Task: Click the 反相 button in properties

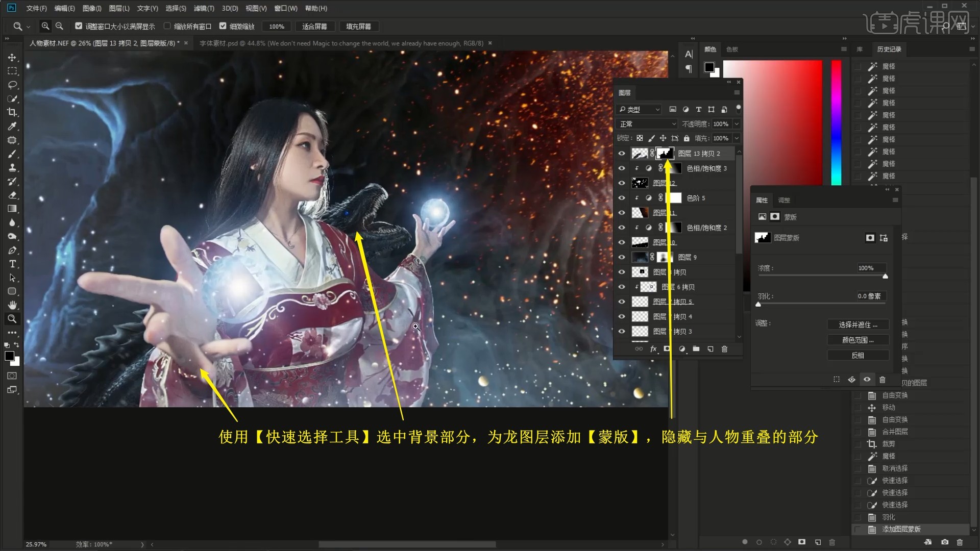Action: click(x=857, y=356)
